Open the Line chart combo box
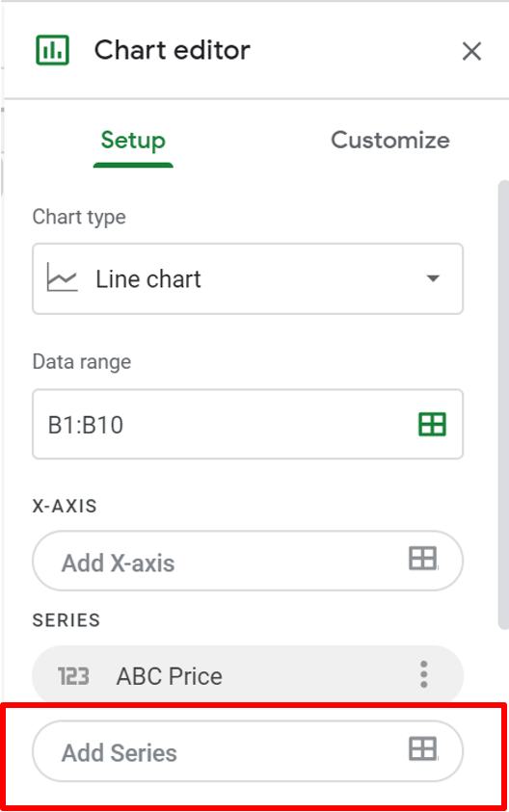 point(248,278)
